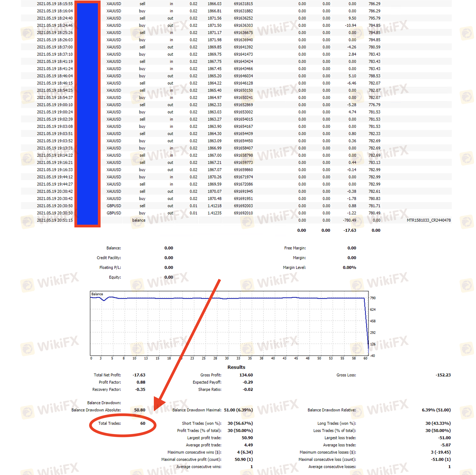
Task: Click the blue redacted column block
Action: [87, 114]
